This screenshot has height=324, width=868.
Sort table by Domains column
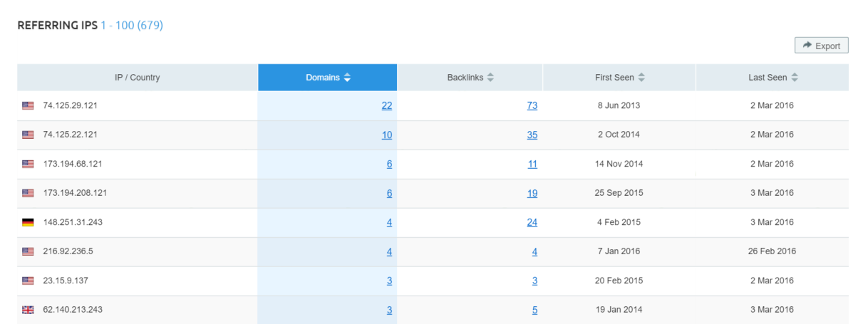pyautogui.click(x=328, y=78)
